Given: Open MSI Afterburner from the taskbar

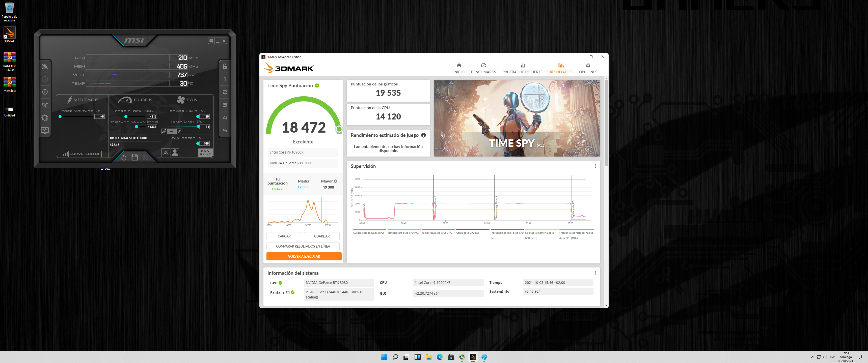Looking at the screenshot, I should [x=462, y=357].
